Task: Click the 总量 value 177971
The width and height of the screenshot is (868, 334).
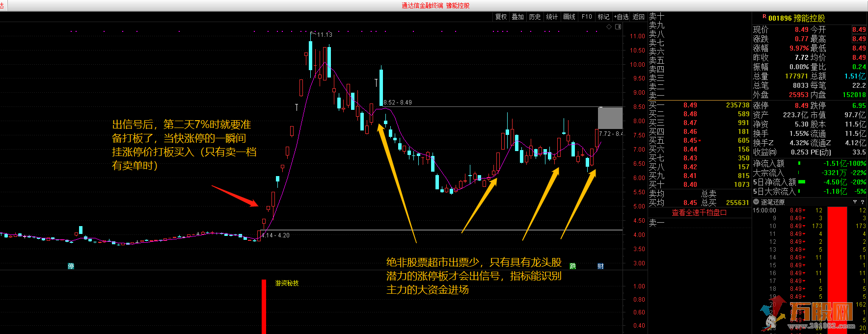Action: (796, 76)
